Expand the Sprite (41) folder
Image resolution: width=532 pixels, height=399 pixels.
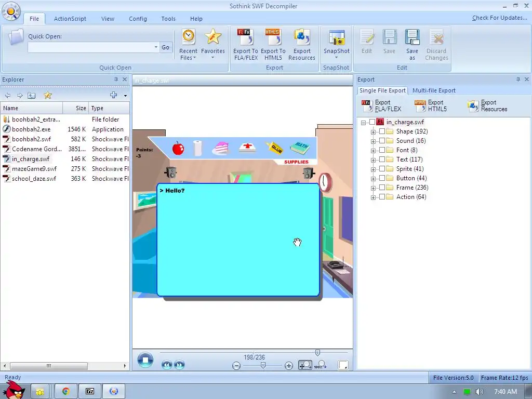[373, 169]
